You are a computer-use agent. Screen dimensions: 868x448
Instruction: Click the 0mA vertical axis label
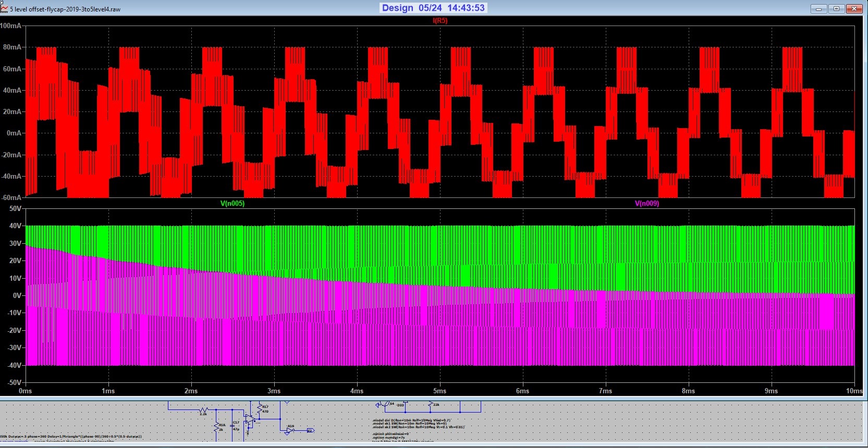pyautogui.click(x=14, y=133)
